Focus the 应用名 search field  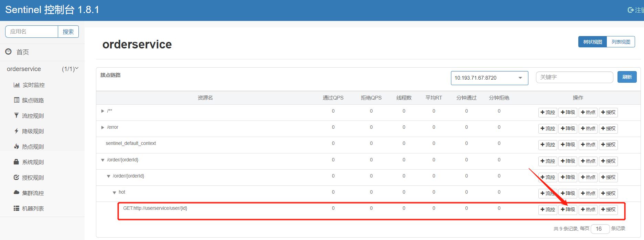tap(32, 32)
